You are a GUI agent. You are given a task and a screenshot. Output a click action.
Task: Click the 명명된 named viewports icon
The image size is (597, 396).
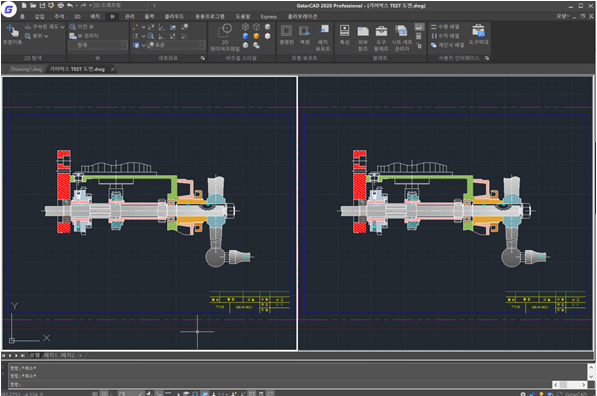(286, 35)
